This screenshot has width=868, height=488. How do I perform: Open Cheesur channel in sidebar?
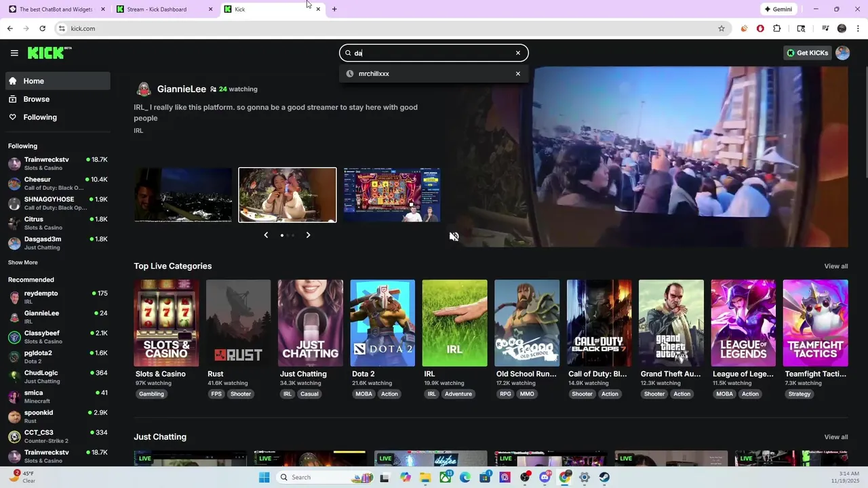point(58,184)
